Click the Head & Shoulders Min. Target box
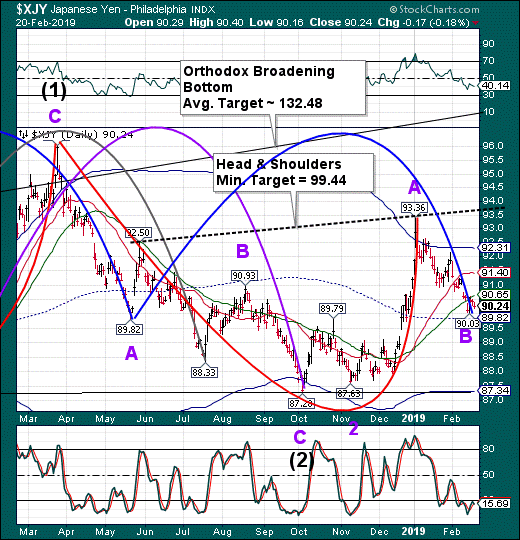The width and height of the screenshot is (520, 540). 293,173
